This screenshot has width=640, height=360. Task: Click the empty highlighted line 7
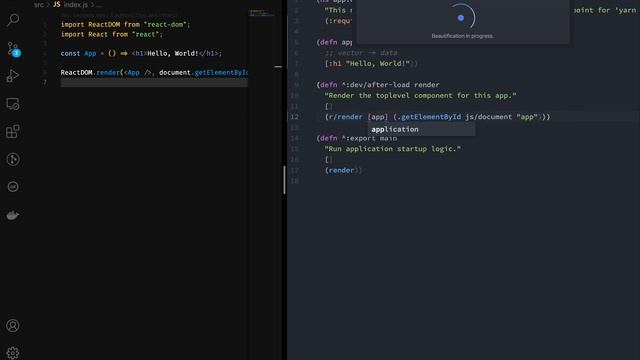coord(154,82)
